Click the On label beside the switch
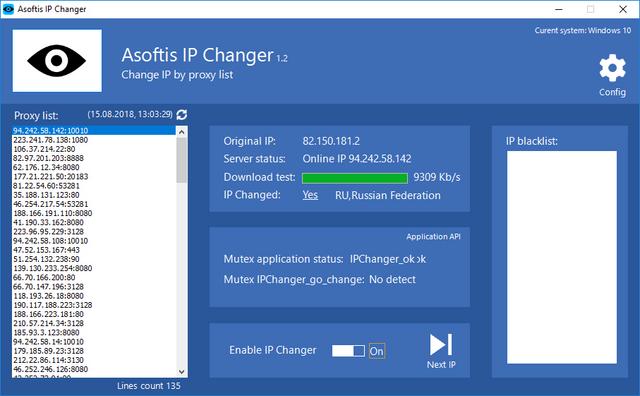Screen dimensions: 640x396 click(376, 351)
